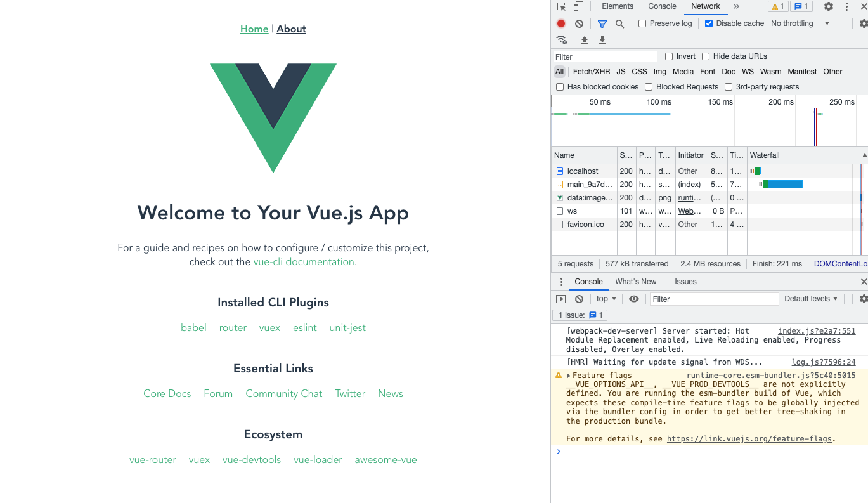Enable the Preserve log checkbox

coord(642,23)
